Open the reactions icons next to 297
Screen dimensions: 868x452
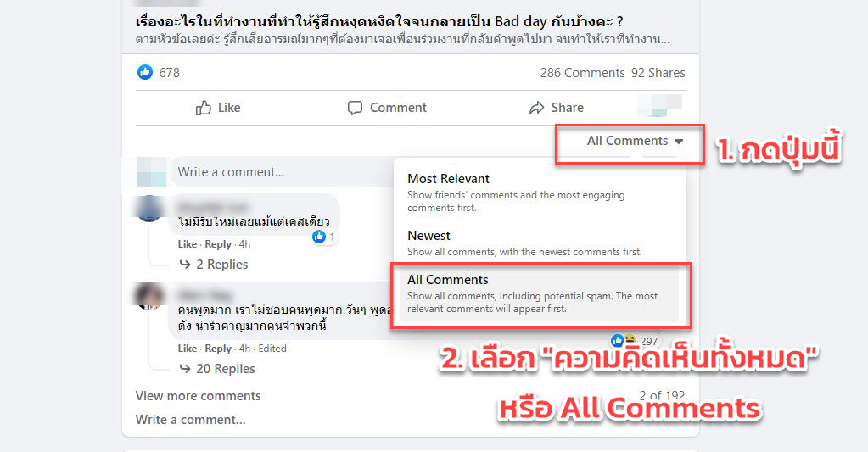624,341
